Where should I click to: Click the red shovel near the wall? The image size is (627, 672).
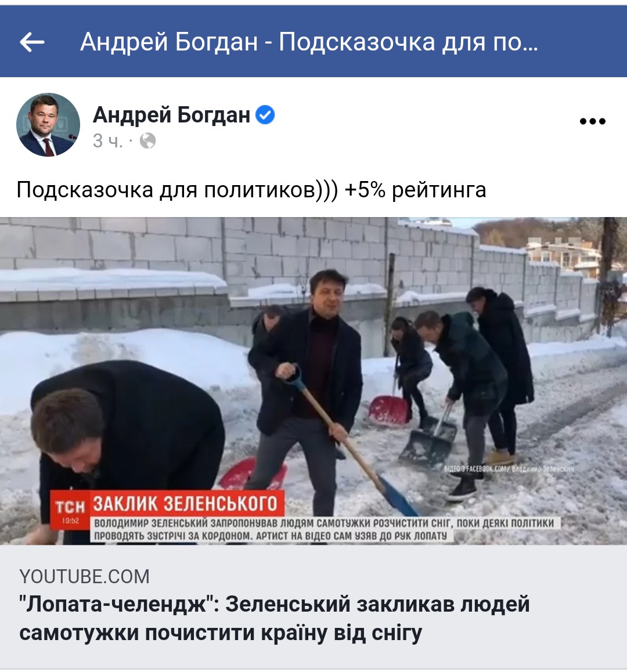[x=390, y=410]
